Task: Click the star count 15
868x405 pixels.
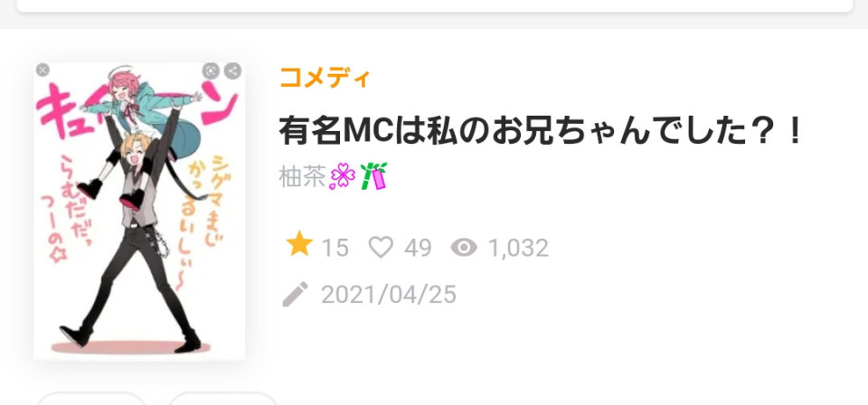Action: [335, 248]
